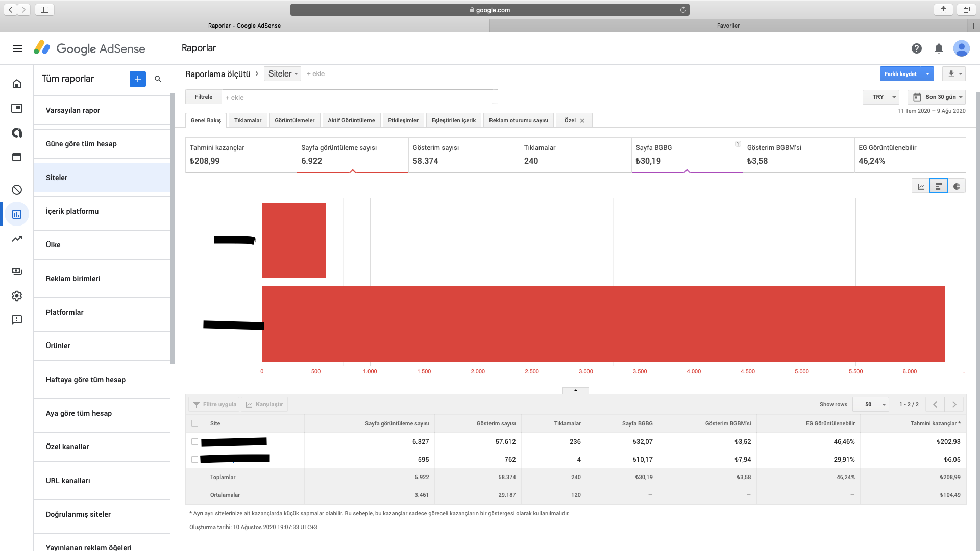Open the hamburger main menu

17,48
